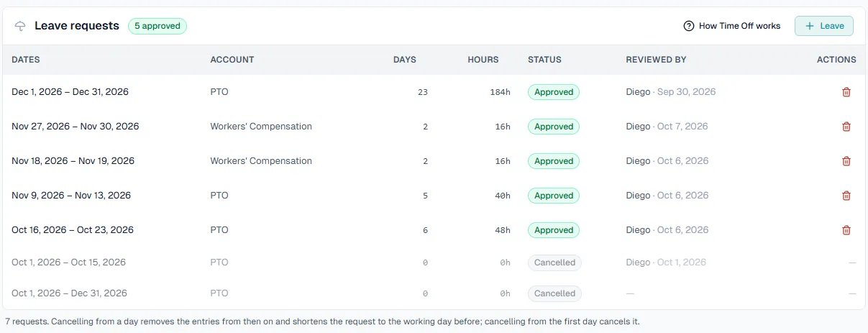Click Approved status in the 40h row
The width and height of the screenshot is (868, 333).
tap(554, 196)
